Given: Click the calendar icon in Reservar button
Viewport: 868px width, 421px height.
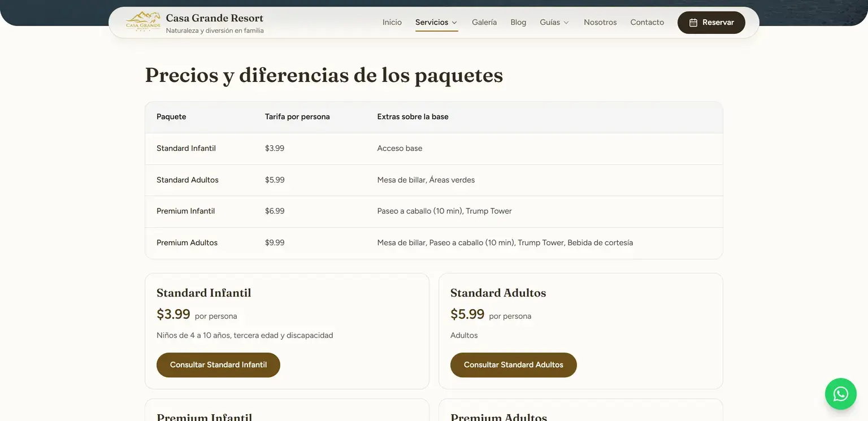Looking at the screenshot, I should point(693,23).
